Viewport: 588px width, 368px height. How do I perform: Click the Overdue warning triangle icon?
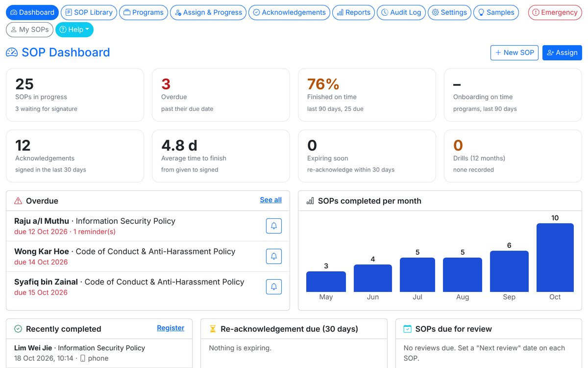click(x=18, y=201)
